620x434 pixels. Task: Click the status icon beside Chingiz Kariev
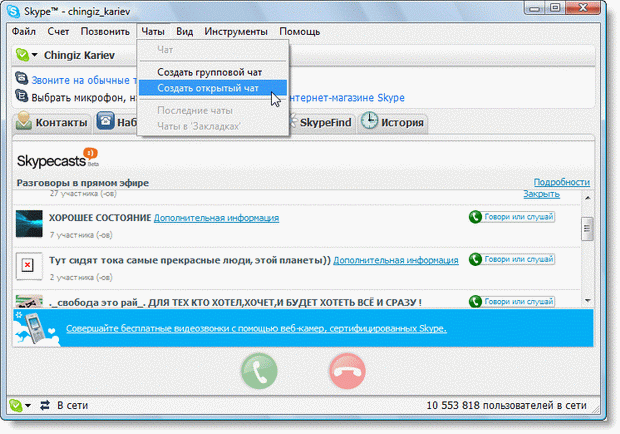(x=22, y=55)
